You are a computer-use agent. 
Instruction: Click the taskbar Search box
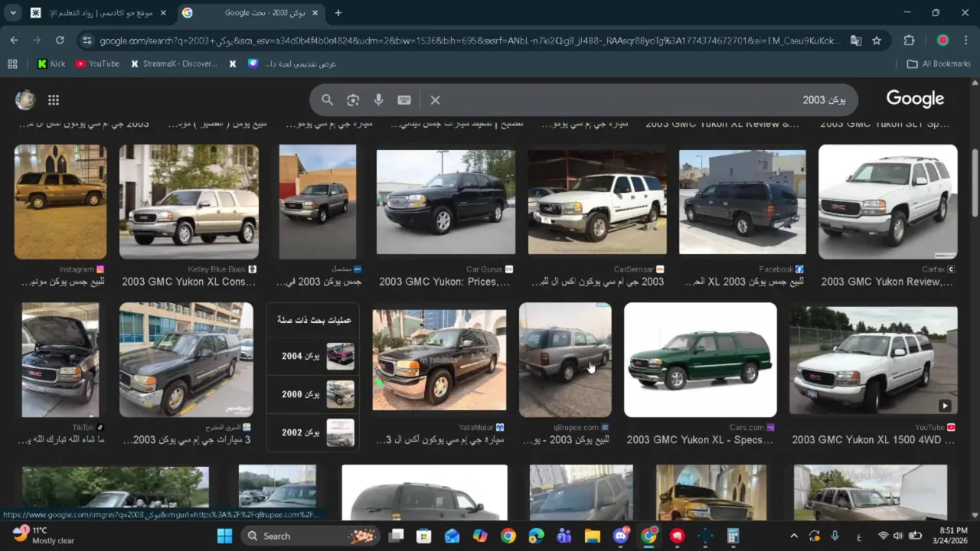click(311, 536)
